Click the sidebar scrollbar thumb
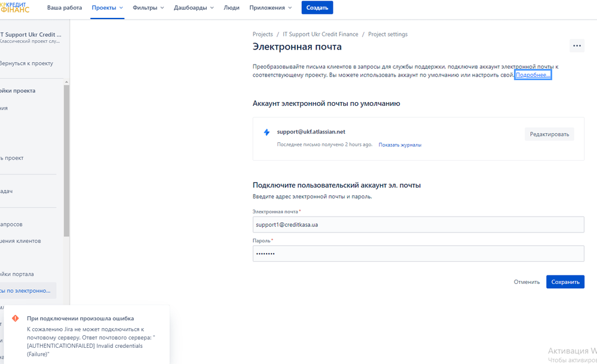597x364 pixels. click(x=66, y=160)
